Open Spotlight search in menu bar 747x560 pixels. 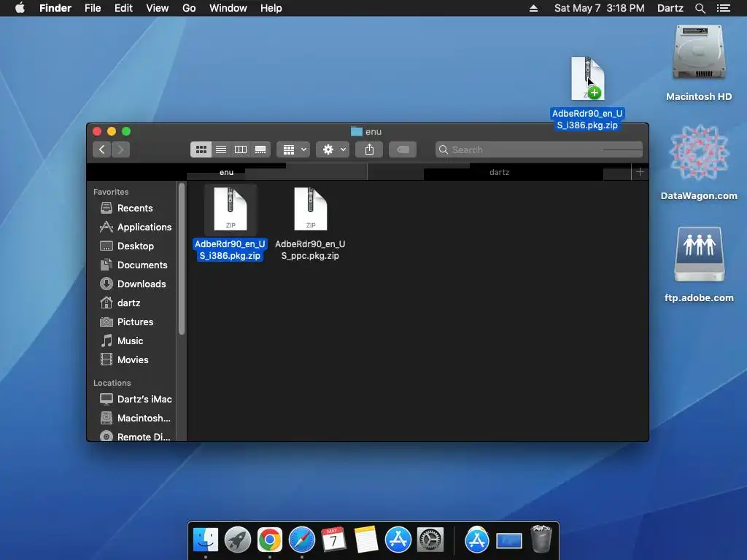coord(700,8)
